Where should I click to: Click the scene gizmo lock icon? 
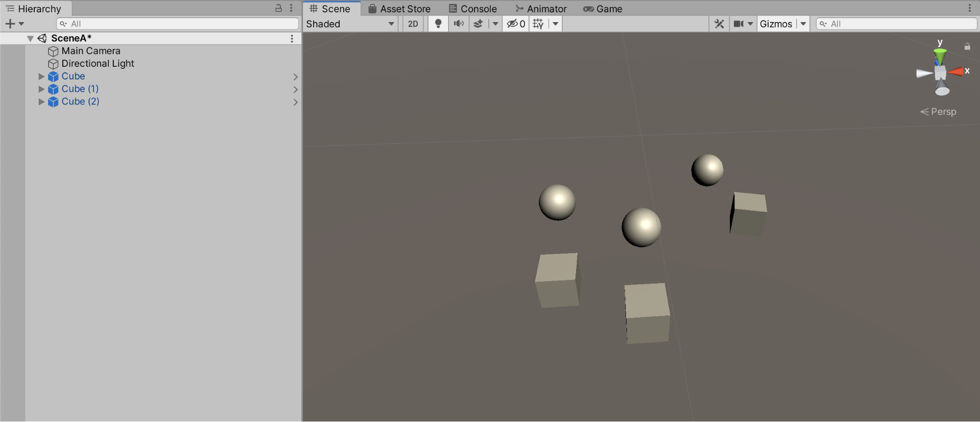tap(967, 47)
